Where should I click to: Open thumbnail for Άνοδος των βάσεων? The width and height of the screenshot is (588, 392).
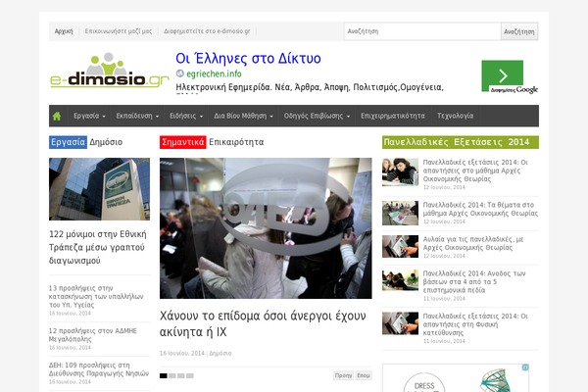coord(400,280)
